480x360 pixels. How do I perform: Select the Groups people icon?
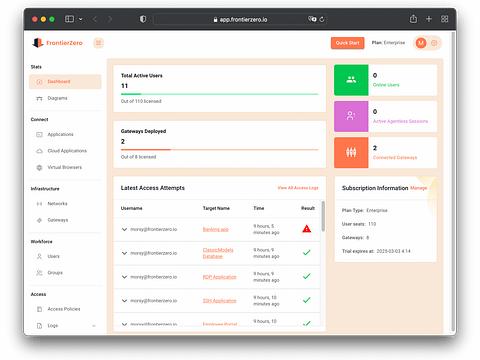(x=39, y=273)
